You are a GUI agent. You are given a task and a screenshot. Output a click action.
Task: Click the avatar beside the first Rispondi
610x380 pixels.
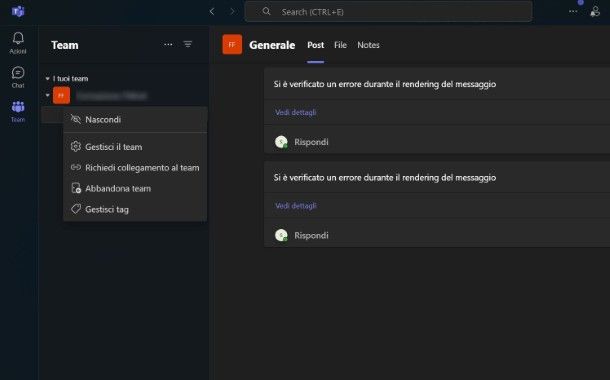pyautogui.click(x=281, y=142)
